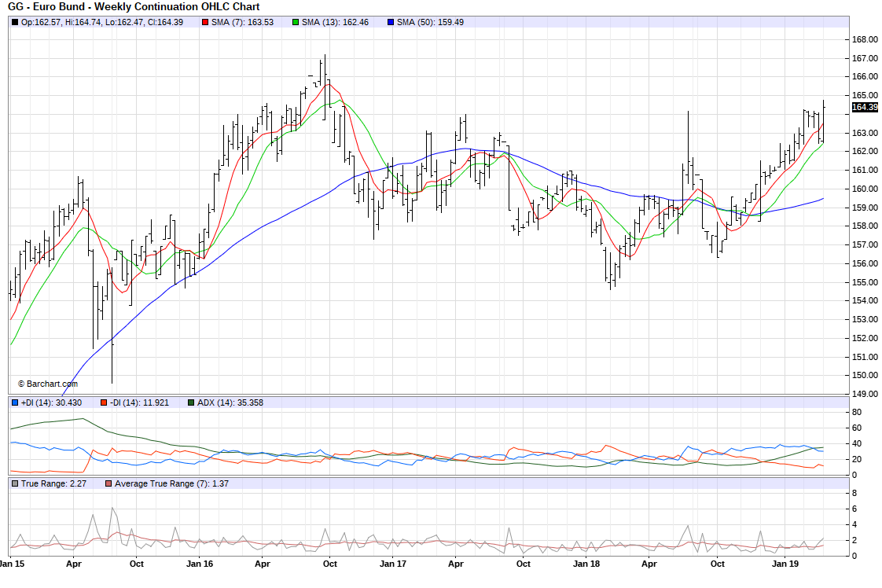Click the 168.00 price axis label
Viewport: 882px width, 588px height.
coord(865,39)
